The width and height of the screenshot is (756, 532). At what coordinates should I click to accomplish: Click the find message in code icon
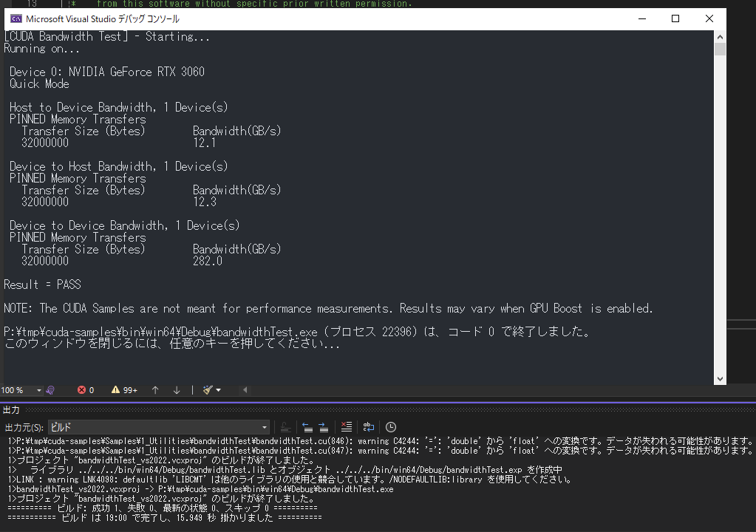click(x=285, y=427)
